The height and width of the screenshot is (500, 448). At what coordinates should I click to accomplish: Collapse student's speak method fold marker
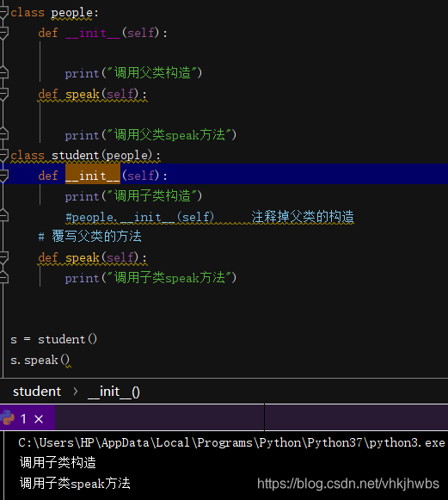[3, 257]
